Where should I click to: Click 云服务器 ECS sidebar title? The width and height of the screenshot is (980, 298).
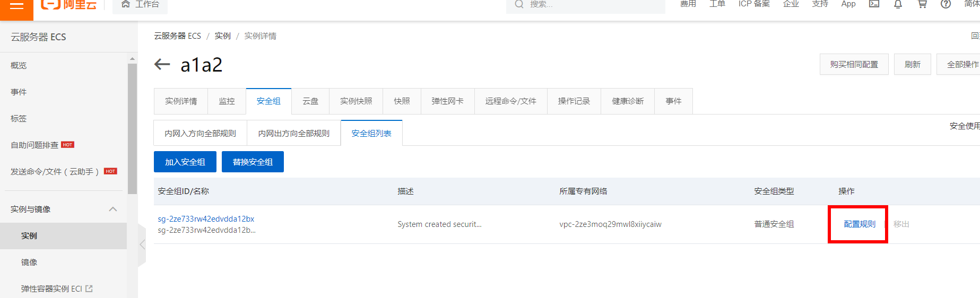point(38,37)
